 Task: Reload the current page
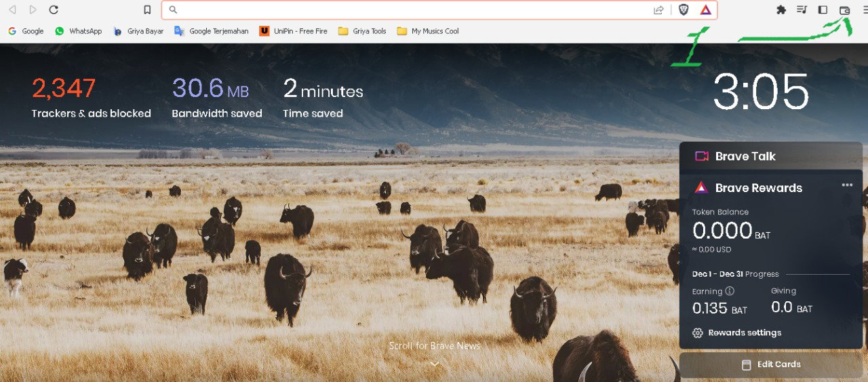click(x=54, y=9)
